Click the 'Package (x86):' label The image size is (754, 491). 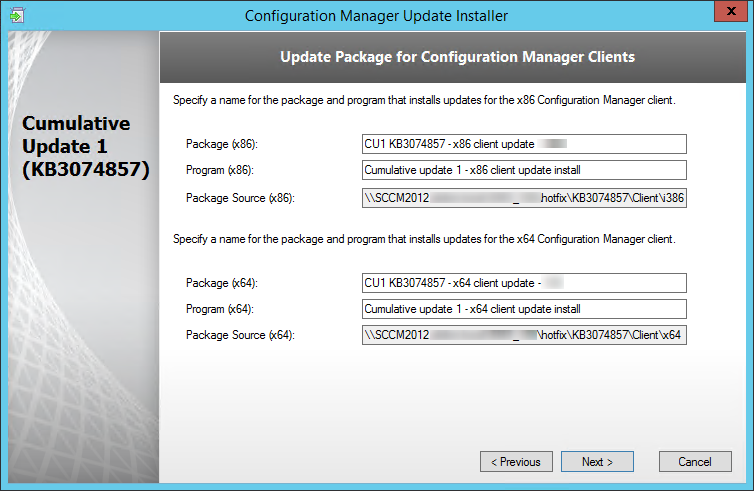(x=222, y=144)
